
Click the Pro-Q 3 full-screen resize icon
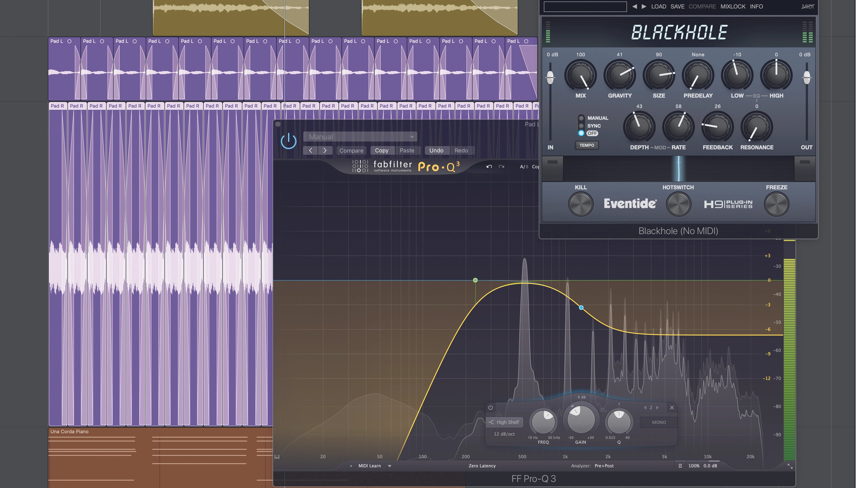[790, 466]
